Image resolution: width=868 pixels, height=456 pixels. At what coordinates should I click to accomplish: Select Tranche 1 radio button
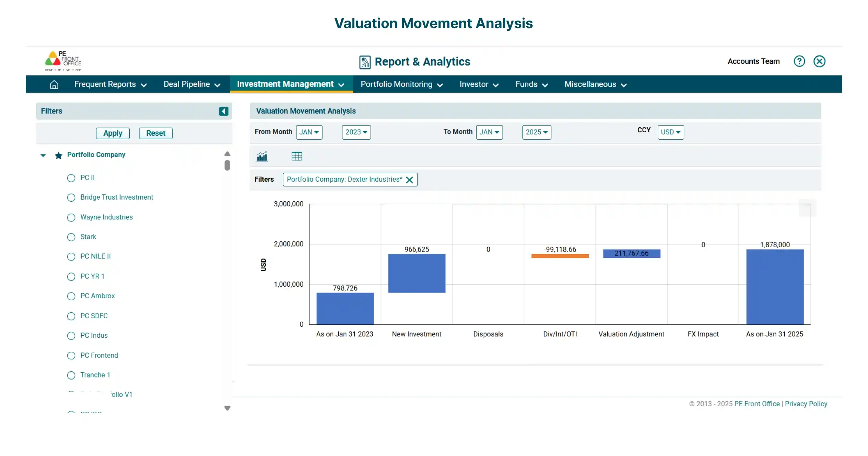point(71,375)
